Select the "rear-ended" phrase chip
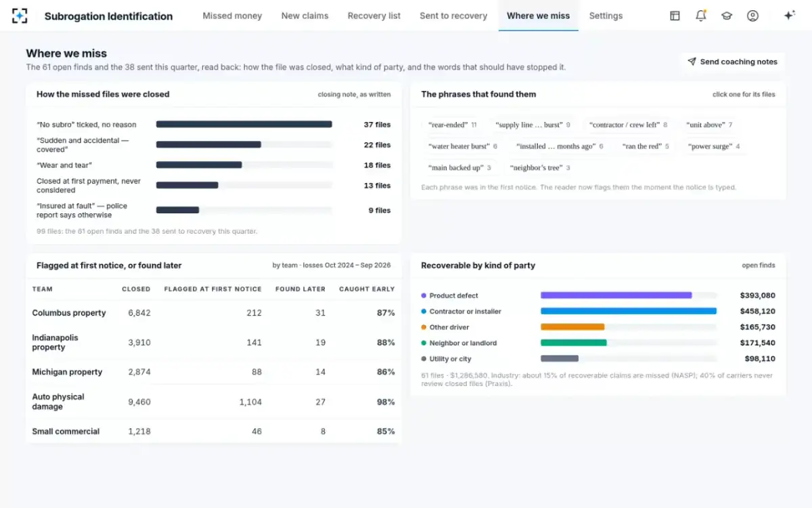This screenshot has height=508, width=812. 453,125
